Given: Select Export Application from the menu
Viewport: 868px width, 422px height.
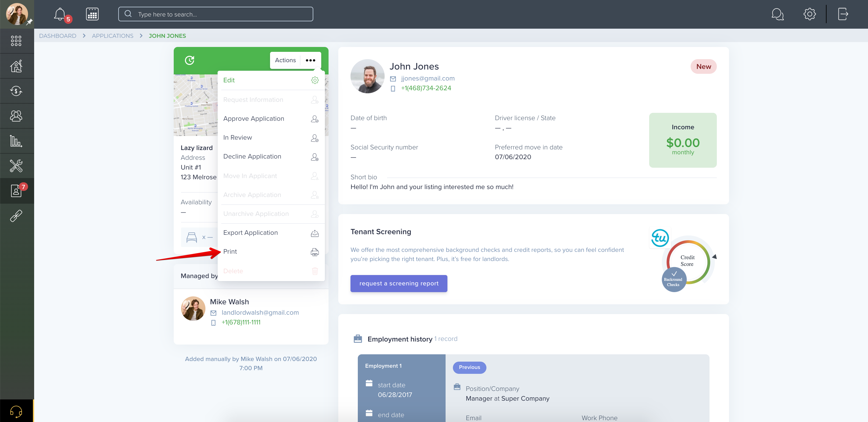Looking at the screenshot, I should point(271,233).
